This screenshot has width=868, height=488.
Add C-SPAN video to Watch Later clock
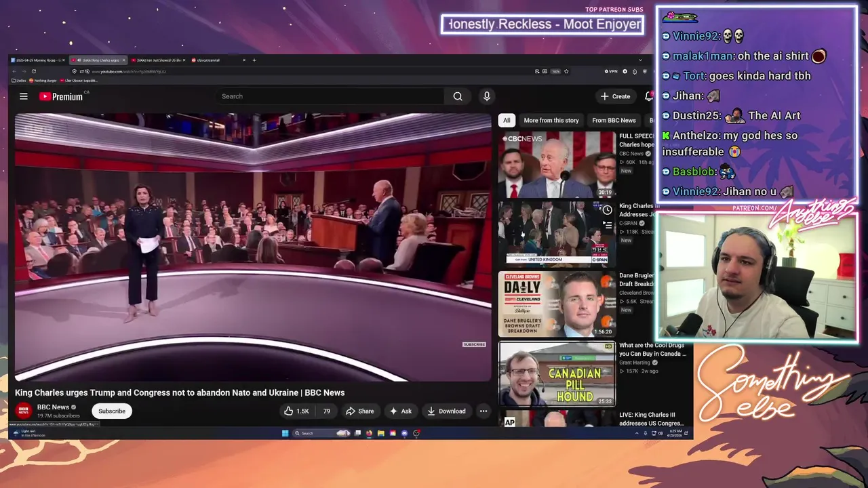pyautogui.click(x=607, y=210)
